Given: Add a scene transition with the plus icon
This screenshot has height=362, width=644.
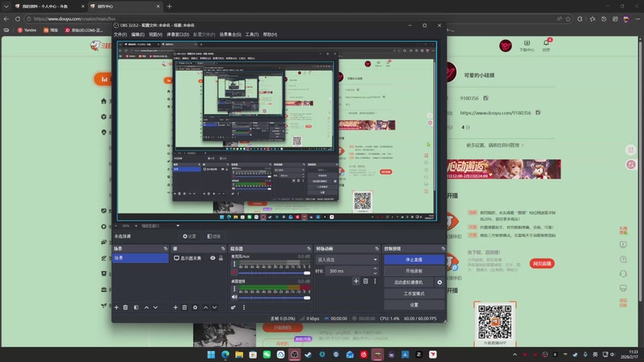Looking at the screenshot, I should click(x=356, y=281).
